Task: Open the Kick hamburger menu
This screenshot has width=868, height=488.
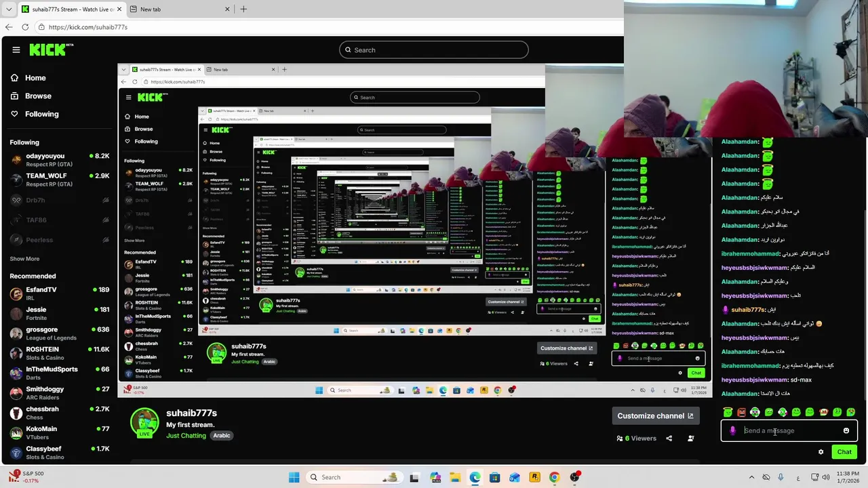Action: (16, 49)
